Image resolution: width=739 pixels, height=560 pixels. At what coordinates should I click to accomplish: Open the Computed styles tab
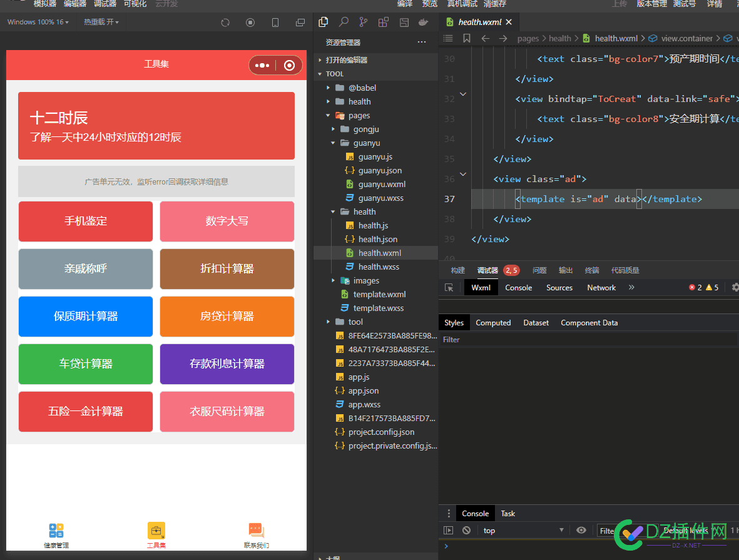493,323
